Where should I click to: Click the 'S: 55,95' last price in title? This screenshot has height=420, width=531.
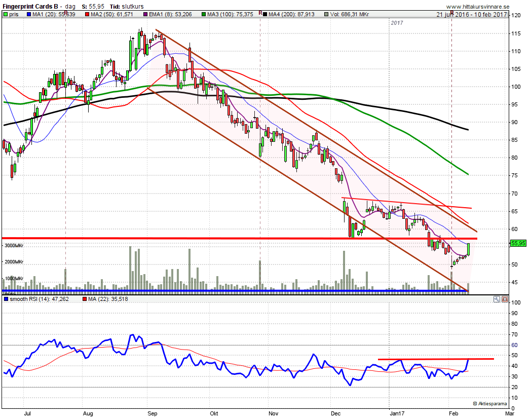tap(93, 7)
